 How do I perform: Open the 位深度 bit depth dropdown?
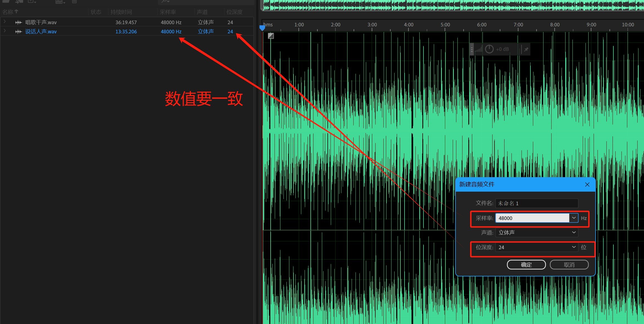coord(537,247)
